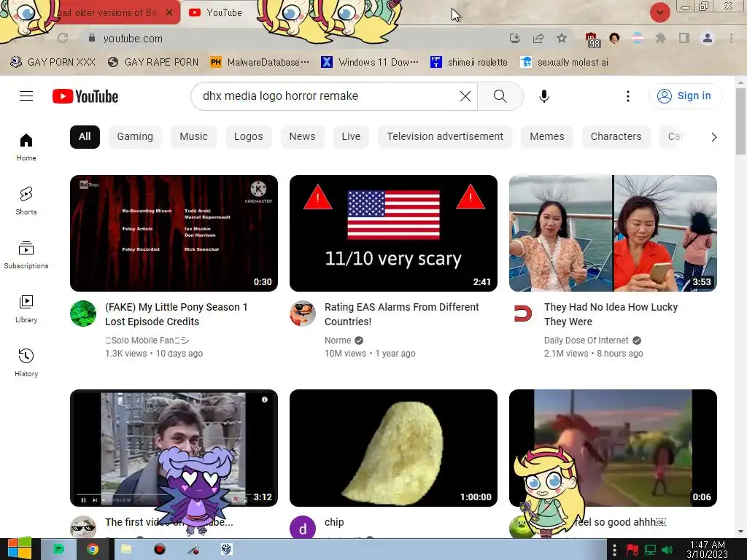Click the purple 'd' channel avatar
747x560 pixels.
tap(303, 528)
